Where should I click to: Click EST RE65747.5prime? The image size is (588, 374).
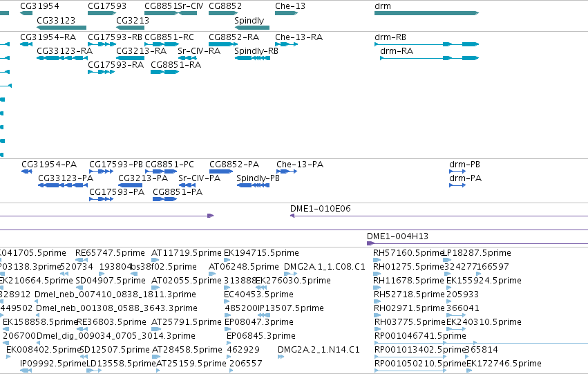point(82,260)
